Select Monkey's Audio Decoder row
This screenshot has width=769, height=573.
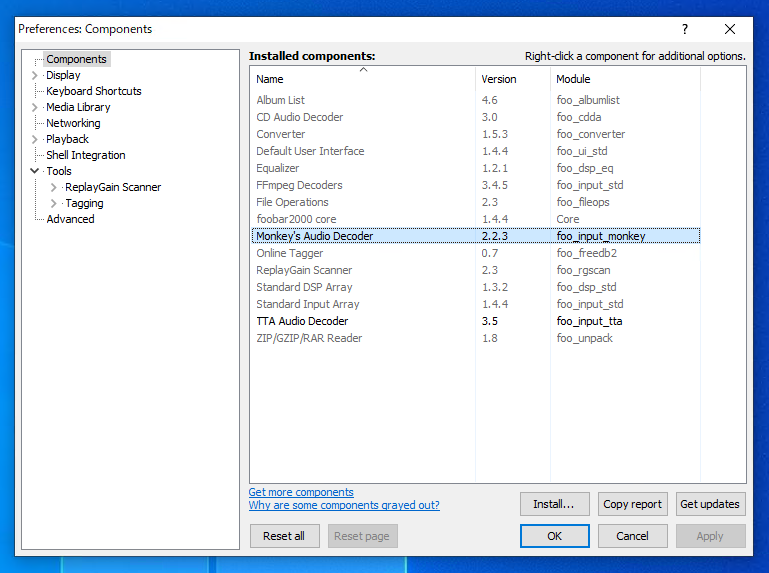point(475,236)
